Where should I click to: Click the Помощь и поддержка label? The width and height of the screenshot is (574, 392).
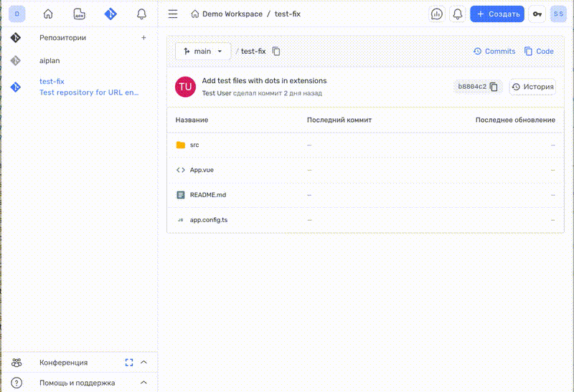click(77, 383)
